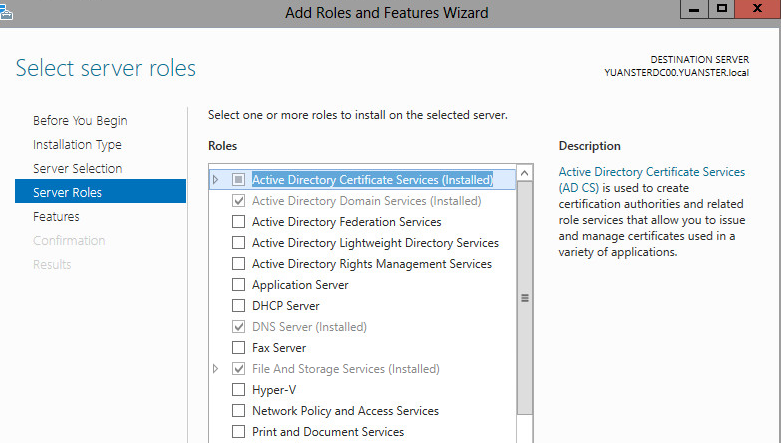Click the roles list scroll up arrow
This screenshot has height=443, width=781.
coord(524,173)
